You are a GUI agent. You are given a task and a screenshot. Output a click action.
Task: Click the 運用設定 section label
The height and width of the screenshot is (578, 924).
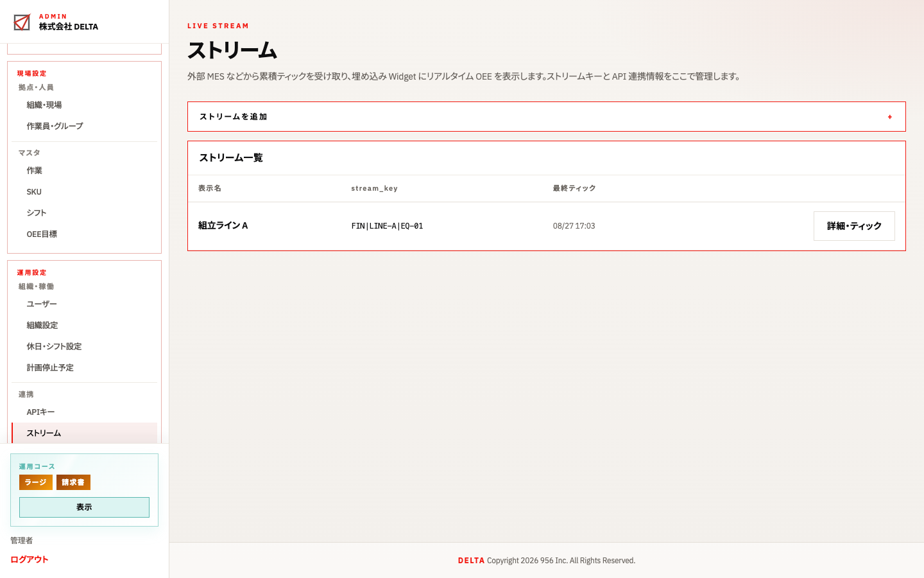tap(32, 273)
